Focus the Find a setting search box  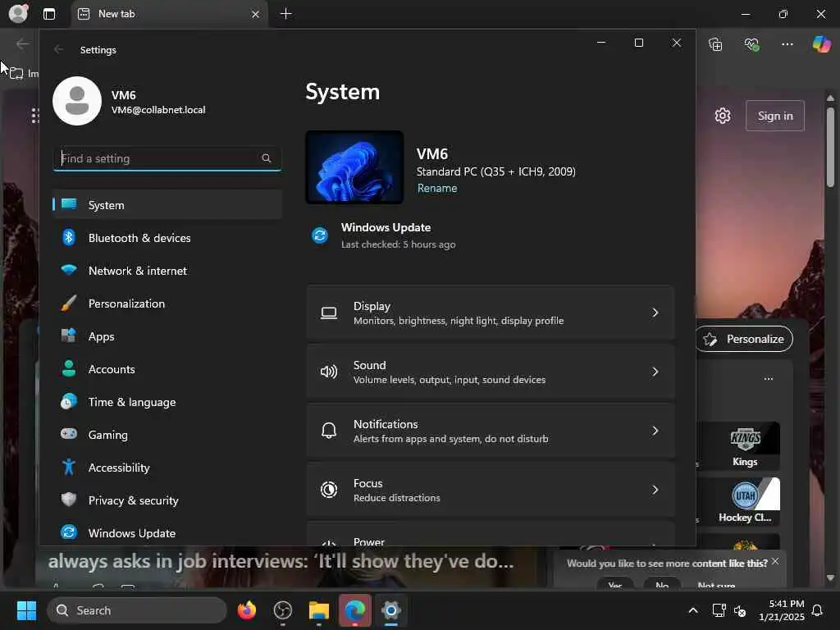167,158
